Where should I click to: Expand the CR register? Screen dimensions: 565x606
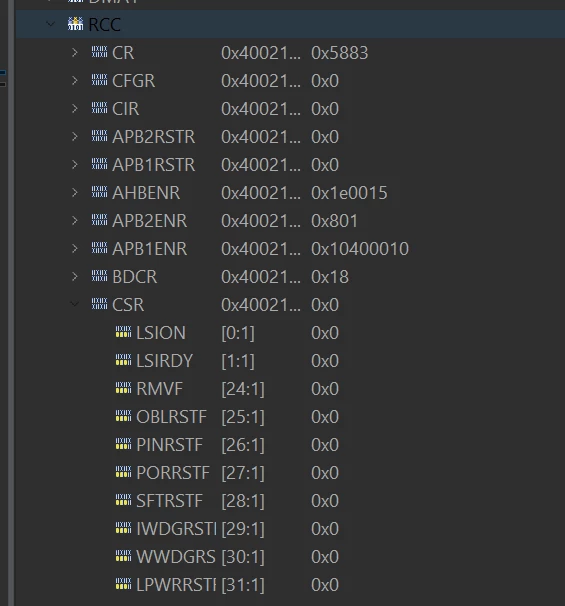tap(75, 53)
